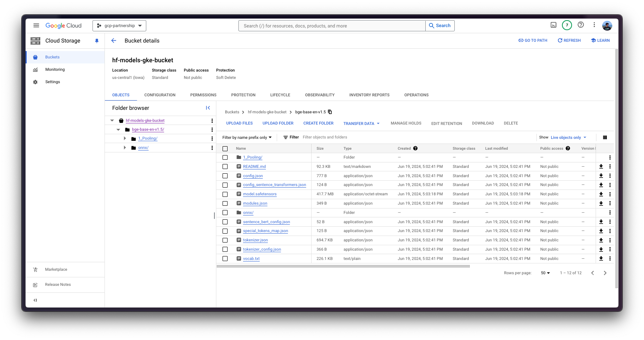Open kebab menu for onnx/ tree node
Image resolution: width=644 pixels, height=340 pixels.
coord(212,148)
